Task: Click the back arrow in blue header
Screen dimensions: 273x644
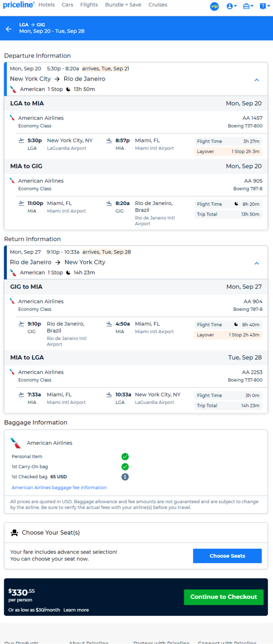Action: point(9,29)
